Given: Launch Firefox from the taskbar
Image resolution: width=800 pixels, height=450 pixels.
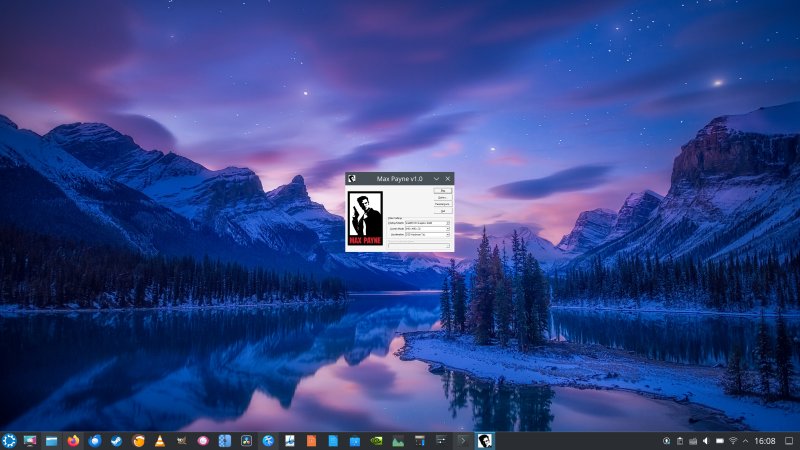Looking at the screenshot, I should [73, 441].
